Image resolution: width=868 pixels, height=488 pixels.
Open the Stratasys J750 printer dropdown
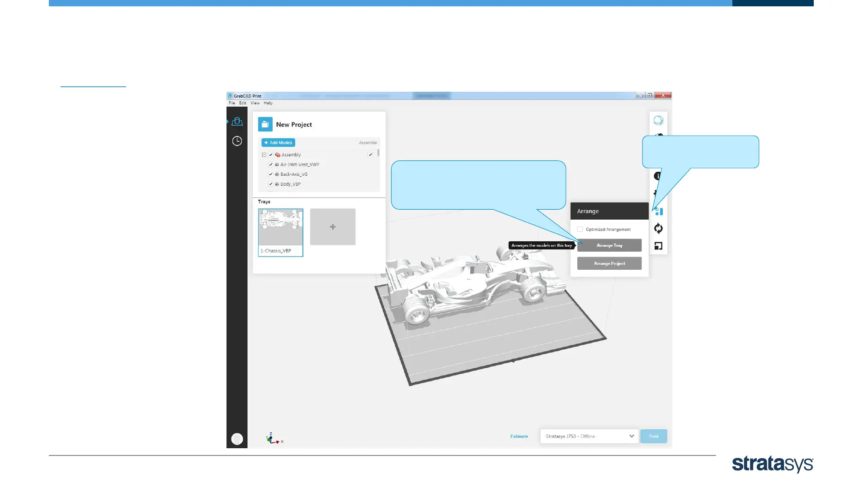(x=589, y=436)
